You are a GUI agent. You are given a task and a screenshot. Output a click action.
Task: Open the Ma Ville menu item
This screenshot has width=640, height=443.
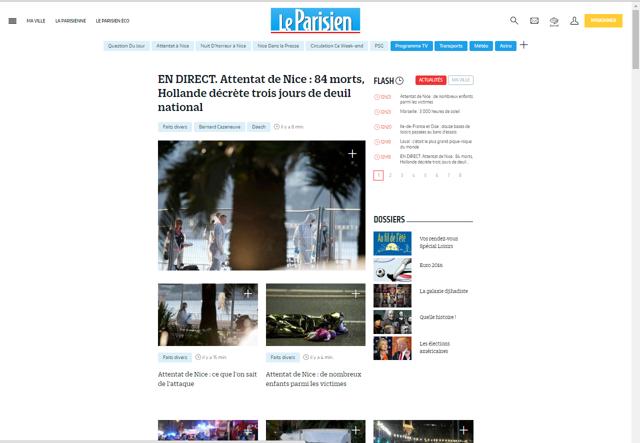[x=36, y=21]
